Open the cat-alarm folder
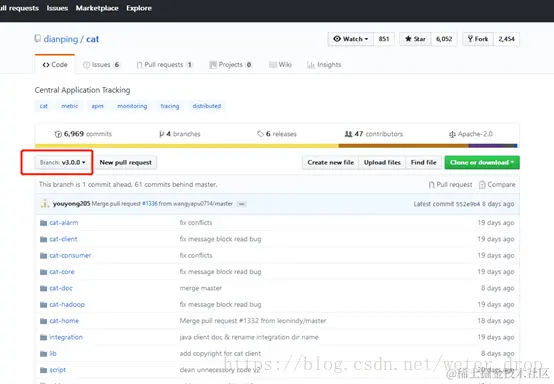The height and width of the screenshot is (384, 554). click(x=64, y=223)
